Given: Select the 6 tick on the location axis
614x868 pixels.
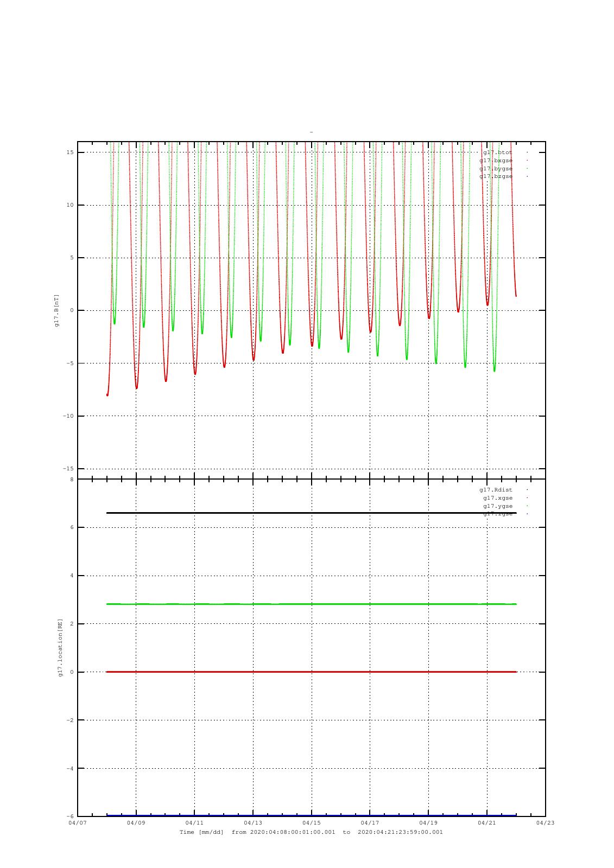Looking at the screenshot, I should tap(72, 527).
